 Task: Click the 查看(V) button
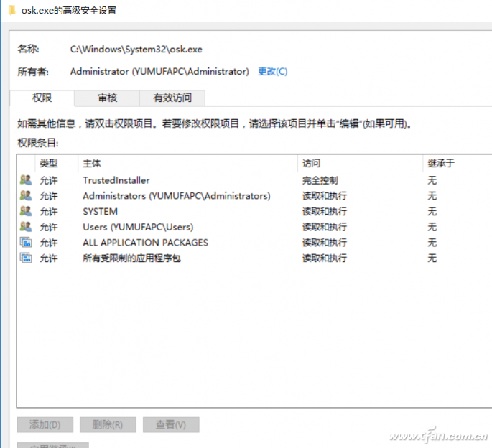coord(171,425)
